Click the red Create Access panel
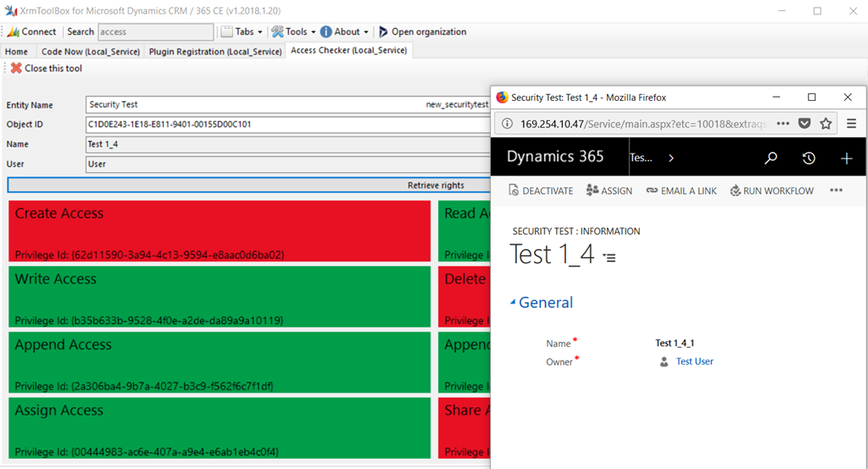The width and height of the screenshot is (868, 469). point(220,231)
